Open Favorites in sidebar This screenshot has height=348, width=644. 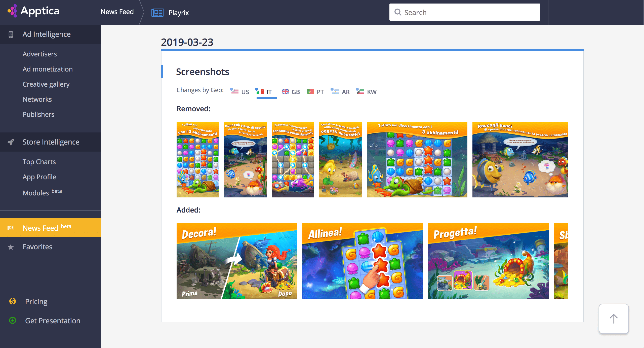click(37, 247)
